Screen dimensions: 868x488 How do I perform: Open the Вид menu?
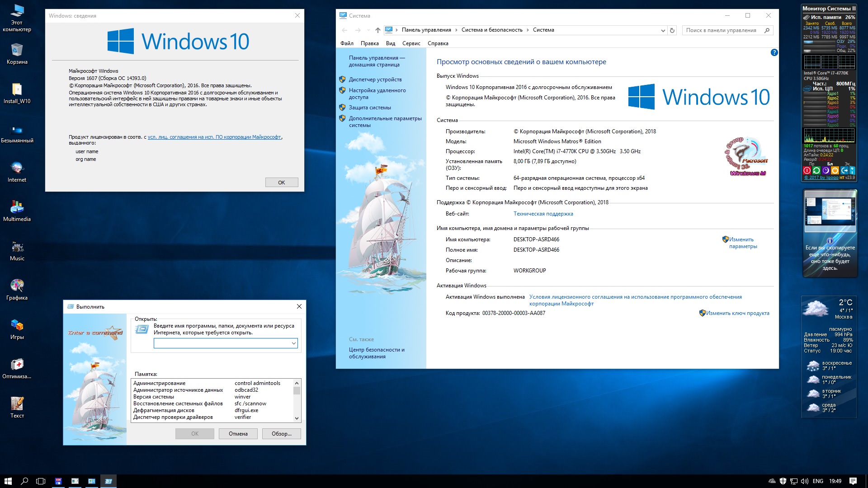(390, 43)
